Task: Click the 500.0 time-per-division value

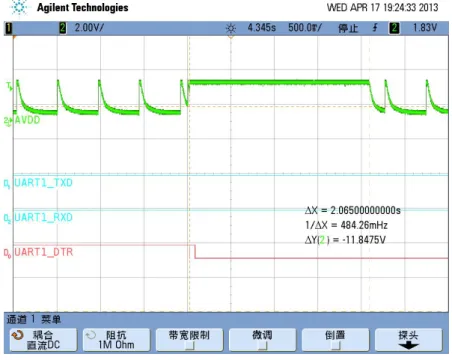Action: (305, 28)
